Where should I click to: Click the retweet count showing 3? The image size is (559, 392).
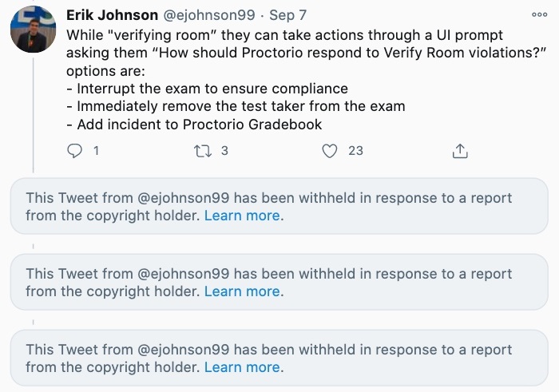[x=224, y=150]
